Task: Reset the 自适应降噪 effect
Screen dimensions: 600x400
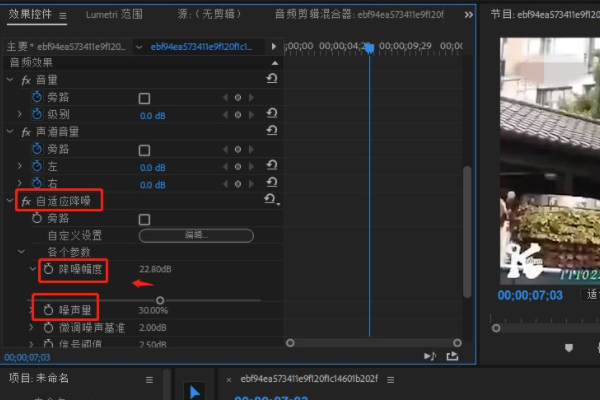Action: pyautogui.click(x=271, y=199)
